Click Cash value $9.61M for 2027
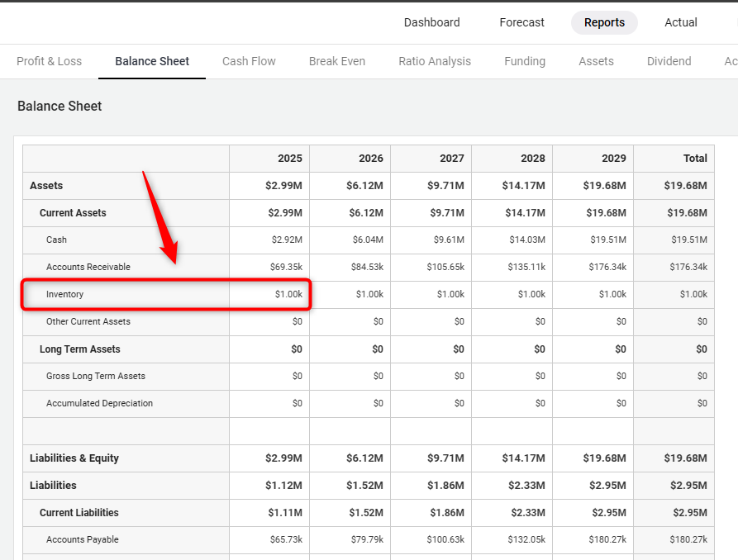738x560 pixels. (449, 240)
